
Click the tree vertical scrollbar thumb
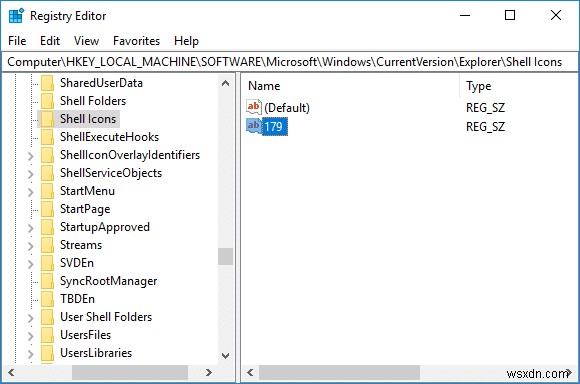[x=225, y=256]
